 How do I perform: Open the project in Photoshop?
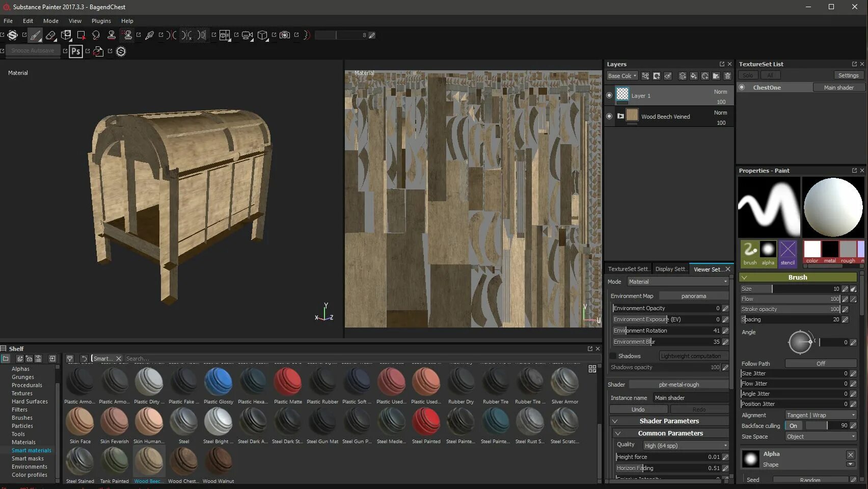point(75,51)
